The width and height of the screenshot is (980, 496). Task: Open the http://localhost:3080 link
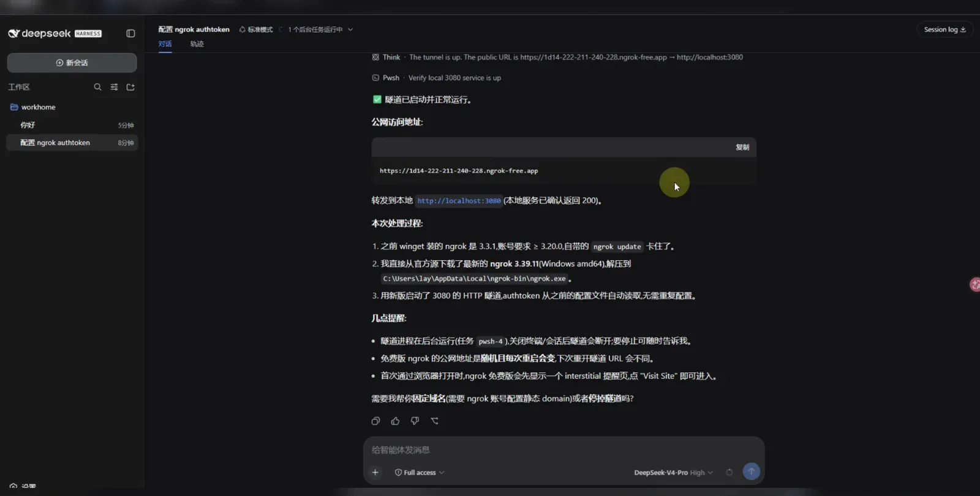(459, 201)
